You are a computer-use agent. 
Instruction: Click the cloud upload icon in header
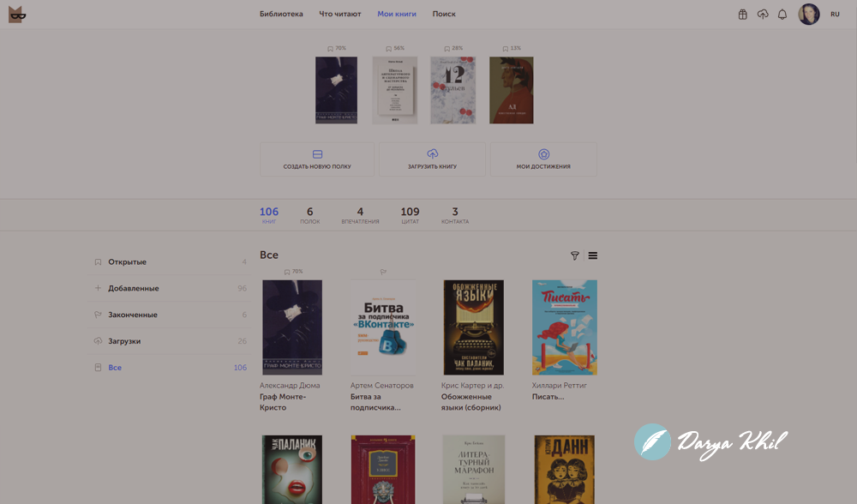point(763,15)
